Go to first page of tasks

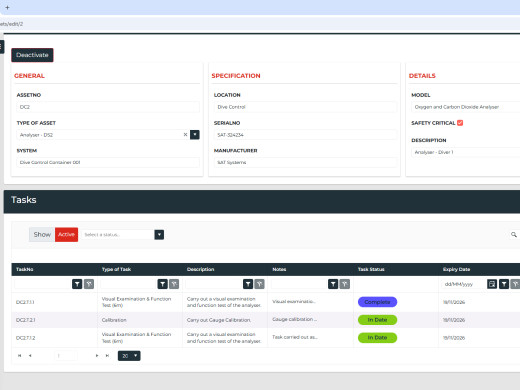[20, 356]
